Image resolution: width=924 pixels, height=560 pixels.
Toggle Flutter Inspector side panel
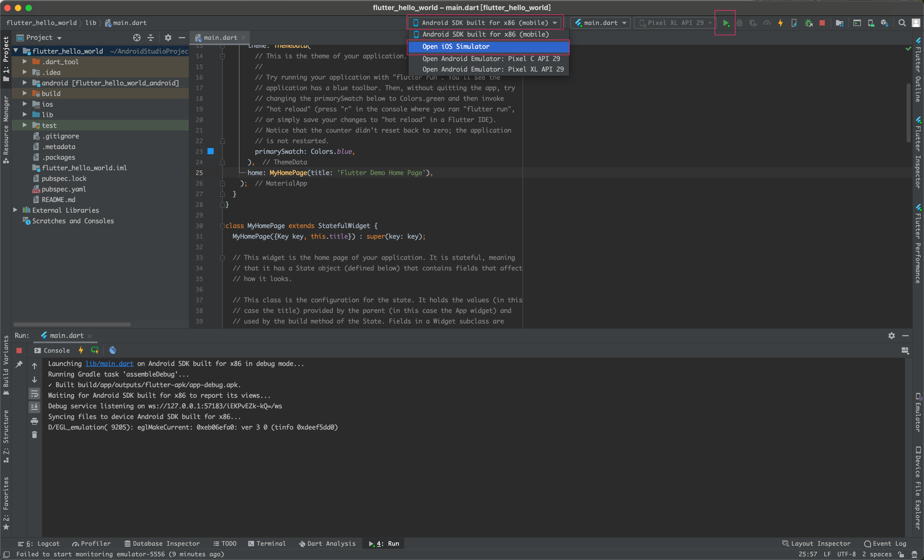point(918,152)
